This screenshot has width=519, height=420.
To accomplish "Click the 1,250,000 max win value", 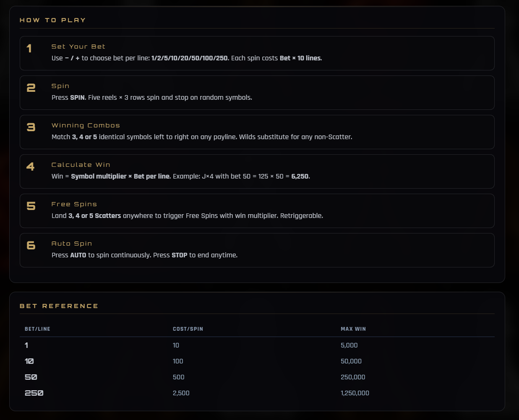I will (355, 393).
